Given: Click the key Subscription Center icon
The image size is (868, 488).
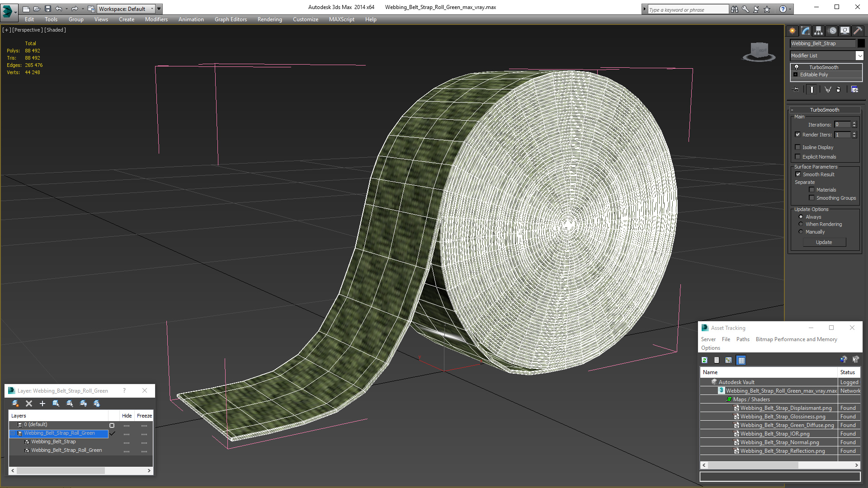Looking at the screenshot, I should coord(745,9).
